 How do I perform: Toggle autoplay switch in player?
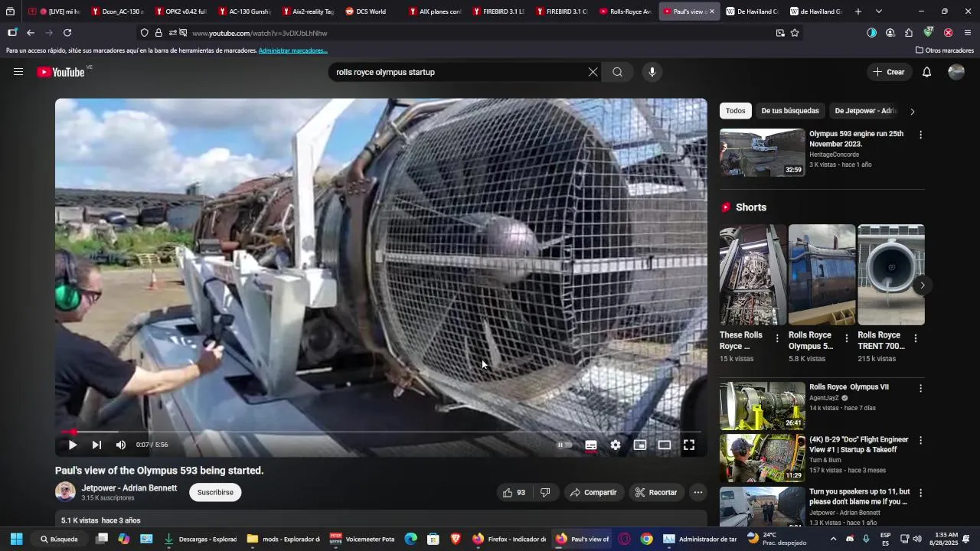565,445
